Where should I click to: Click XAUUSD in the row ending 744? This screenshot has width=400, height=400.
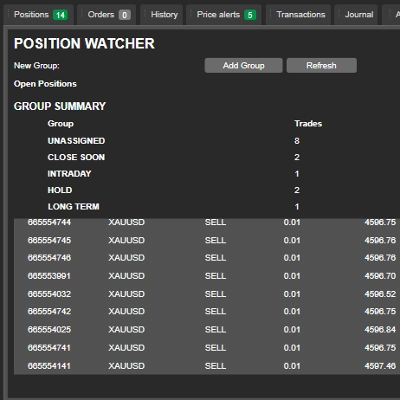tap(127, 222)
